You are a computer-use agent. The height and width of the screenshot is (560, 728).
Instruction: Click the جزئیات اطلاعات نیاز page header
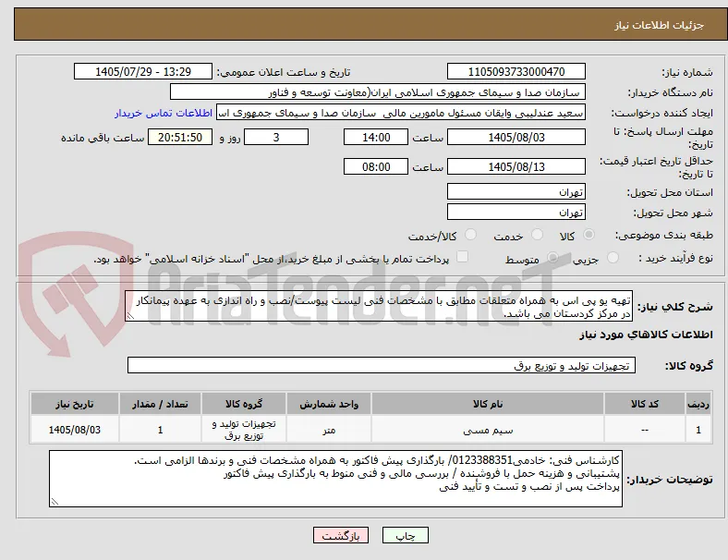(660, 25)
